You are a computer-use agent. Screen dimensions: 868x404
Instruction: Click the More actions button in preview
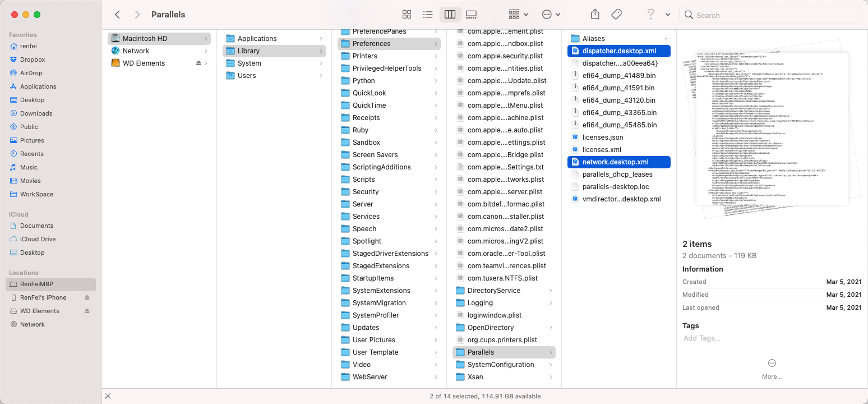(772, 369)
